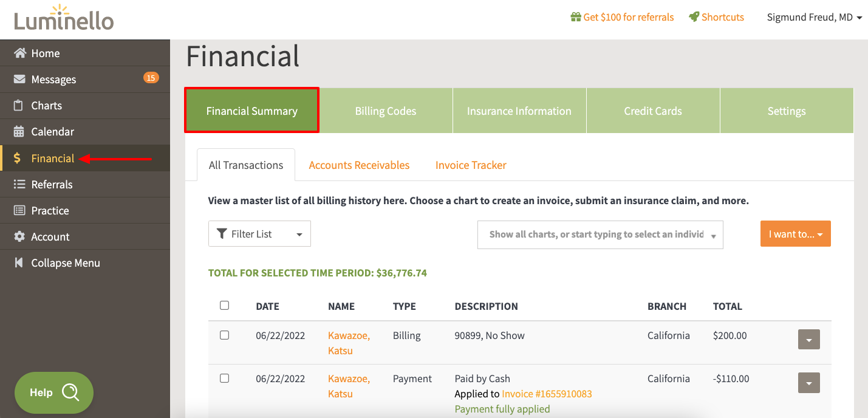This screenshot has height=418, width=868.
Task: Open the Filter List dropdown
Action: pos(259,234)
